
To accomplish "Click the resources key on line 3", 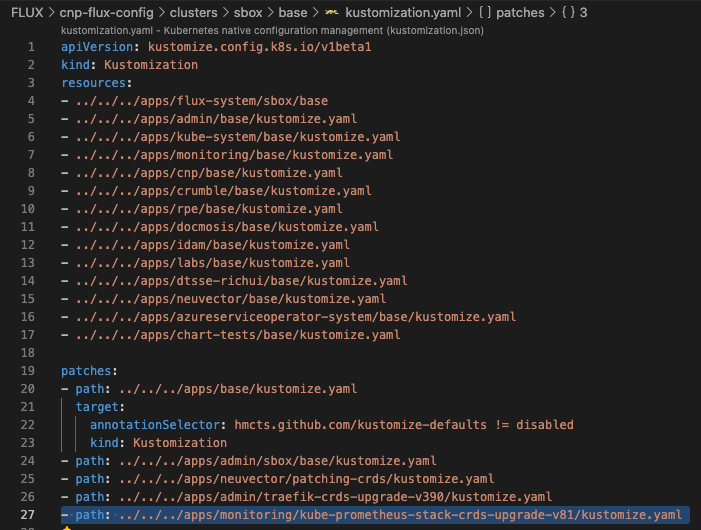I will click(96, 82).
